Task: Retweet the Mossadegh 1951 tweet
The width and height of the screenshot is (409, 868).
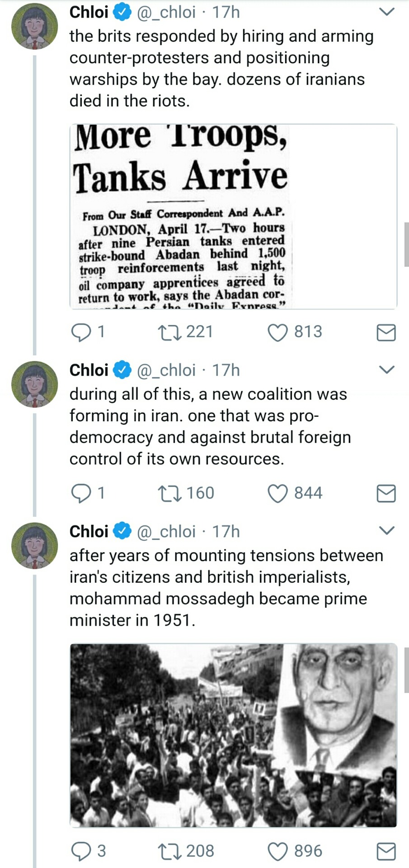Action: point(170,851)
